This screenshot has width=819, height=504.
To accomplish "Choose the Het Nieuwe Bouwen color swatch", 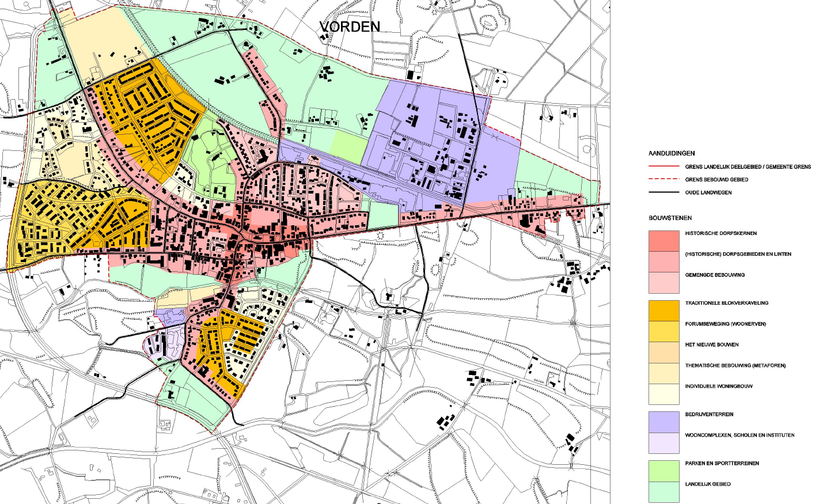I will (664, 352).
